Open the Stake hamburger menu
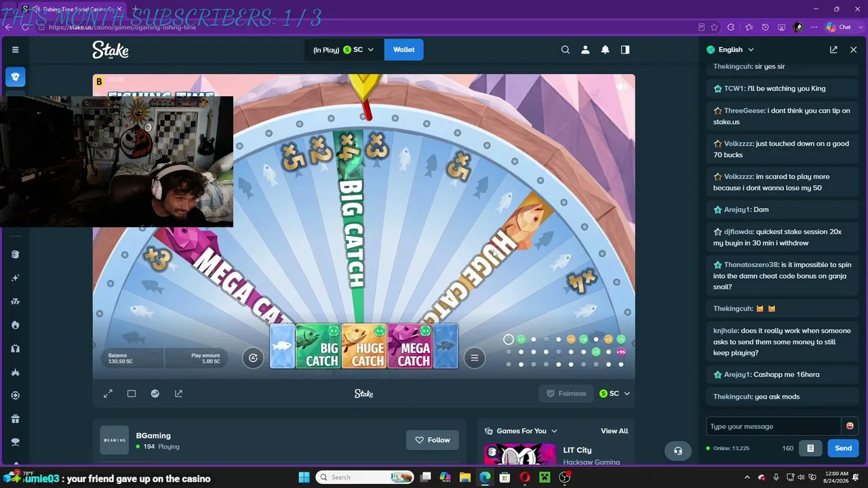 (15, 49)
